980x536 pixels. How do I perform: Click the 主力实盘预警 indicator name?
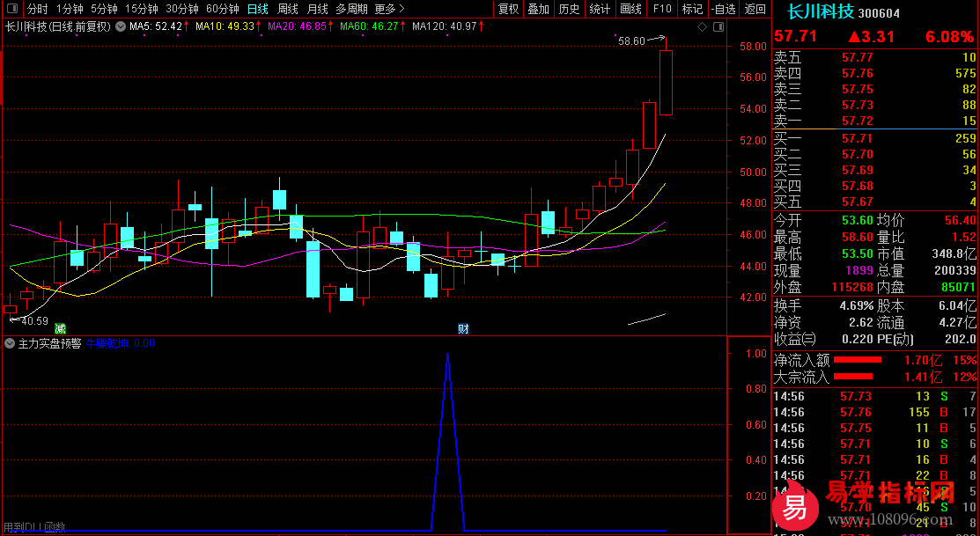pos(50,343)
